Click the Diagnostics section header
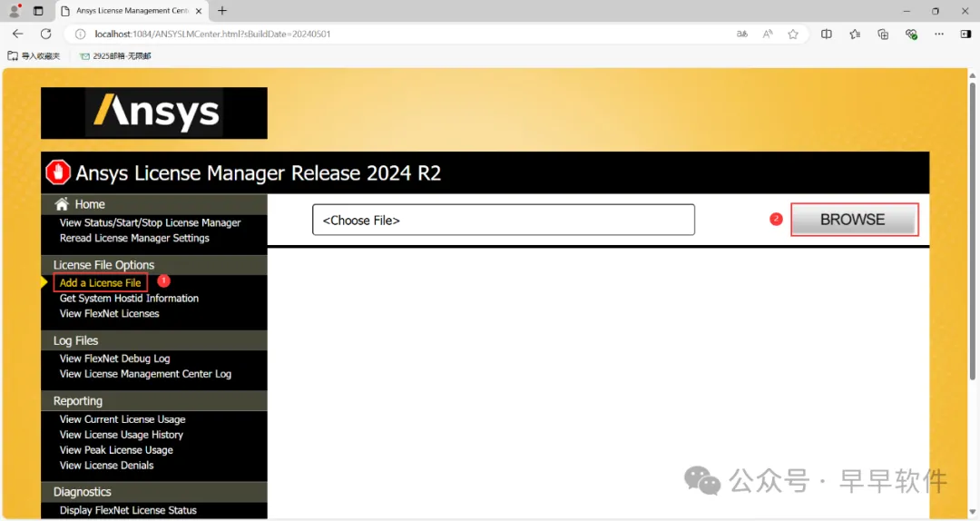This screenshot has height=521, width=980. tap(82, 492)
